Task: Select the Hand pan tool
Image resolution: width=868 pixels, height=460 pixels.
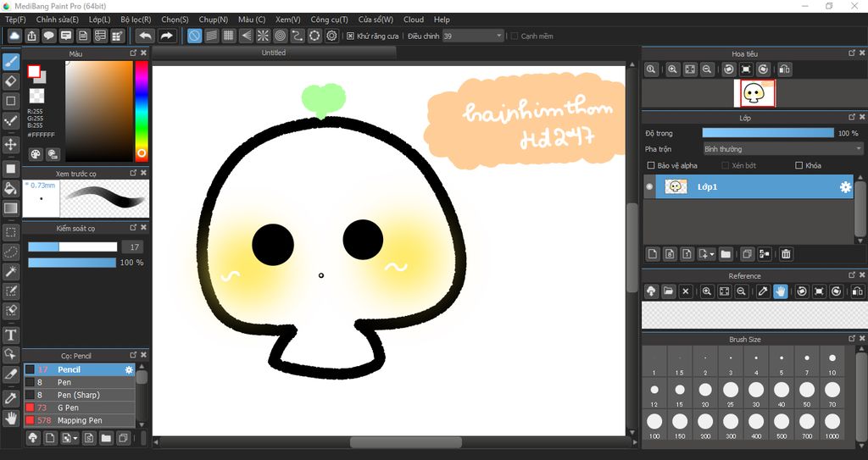Action: point(10,418)
